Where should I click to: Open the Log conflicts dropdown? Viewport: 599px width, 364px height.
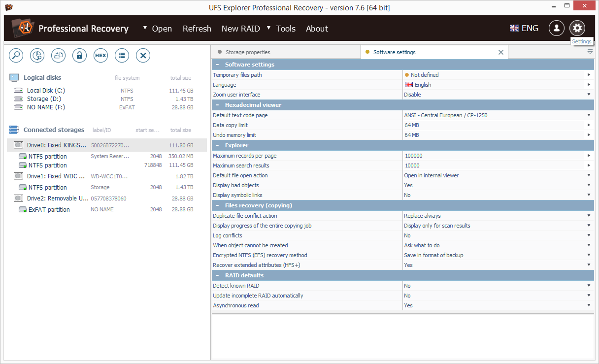[589, 235]
